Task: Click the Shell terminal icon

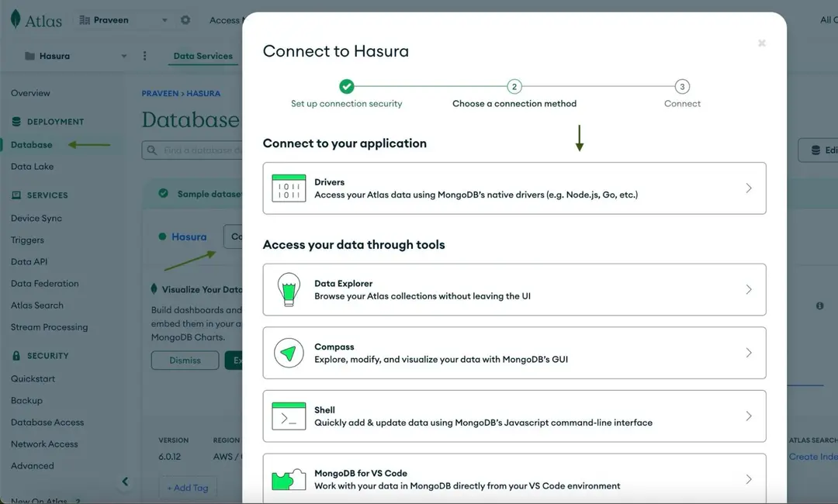Action: click(x=288, y=416)
